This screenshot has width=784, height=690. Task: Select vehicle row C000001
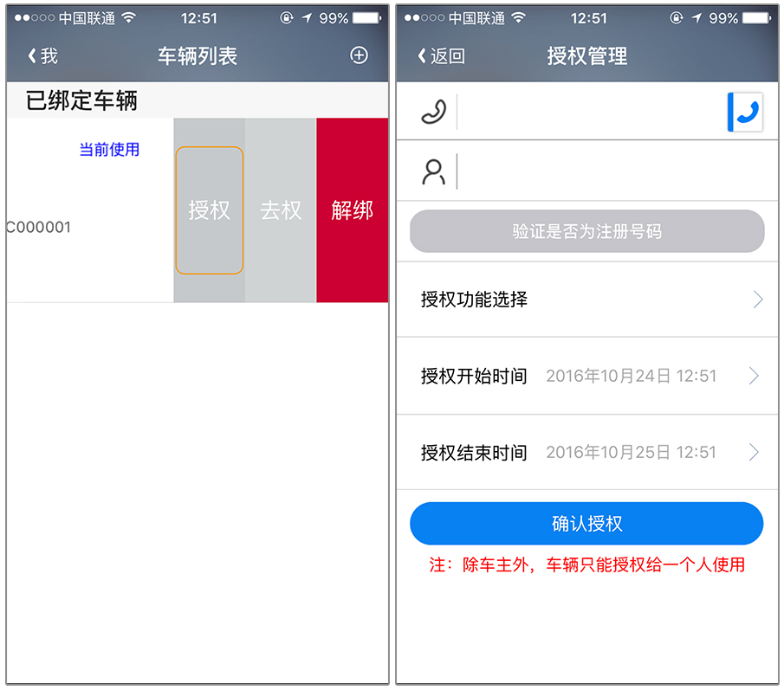pos(90,210)
